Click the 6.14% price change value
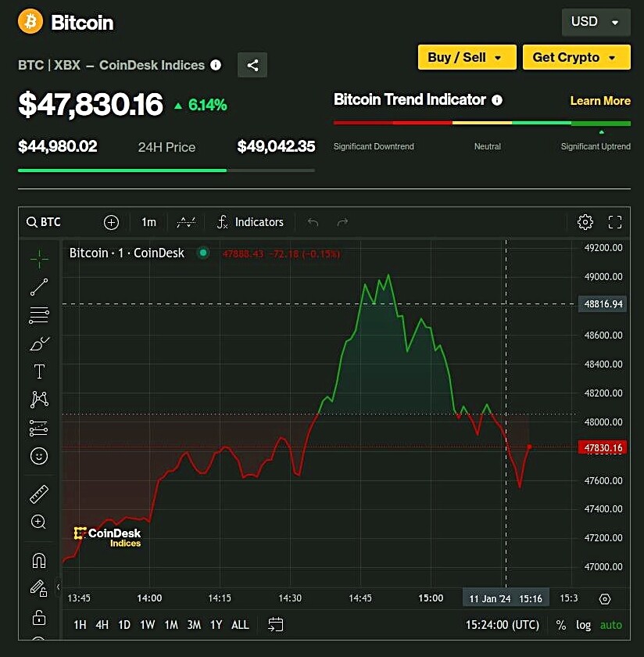 tap(207, 105)
